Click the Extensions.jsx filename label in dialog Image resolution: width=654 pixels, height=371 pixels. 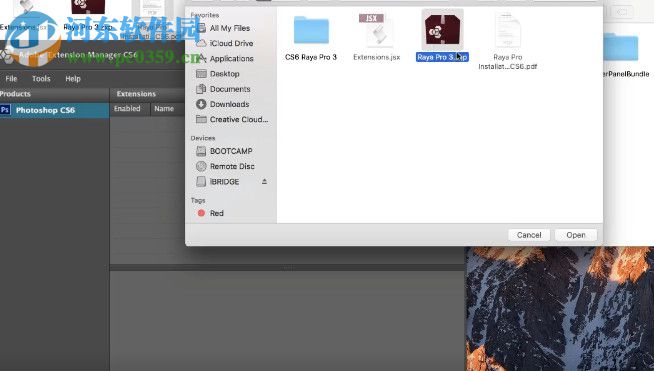(376, 57)
